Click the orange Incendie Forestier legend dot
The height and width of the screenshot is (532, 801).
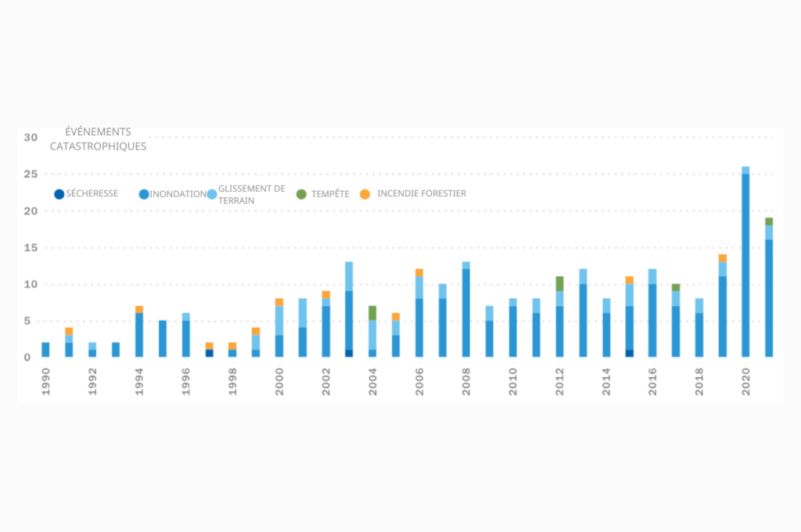coord(365,194)
